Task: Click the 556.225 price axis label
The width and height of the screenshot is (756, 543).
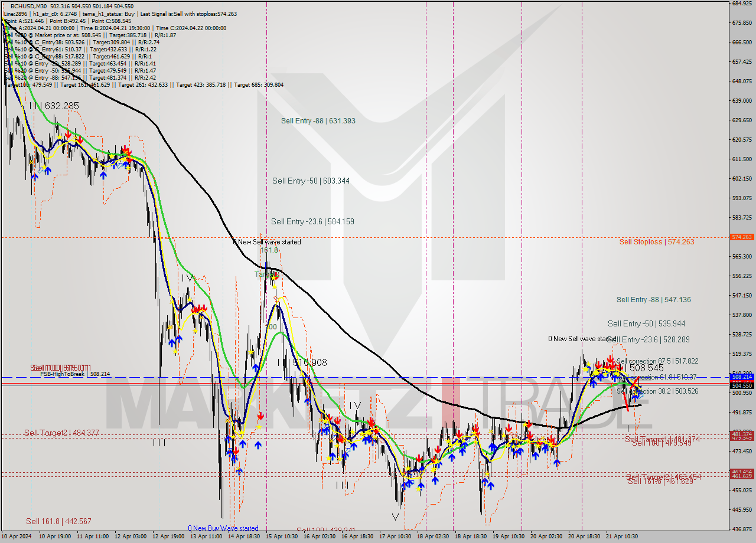Action: (742, 276)
